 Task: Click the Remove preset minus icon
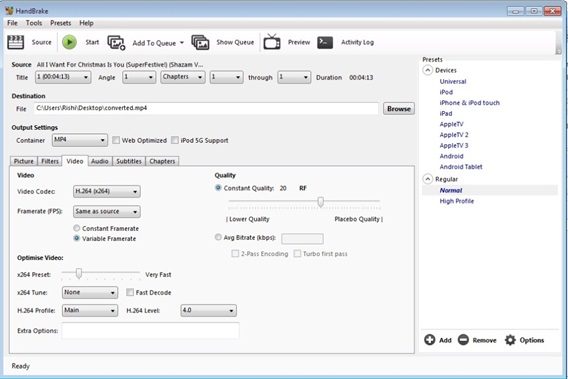tap(463, 340)
